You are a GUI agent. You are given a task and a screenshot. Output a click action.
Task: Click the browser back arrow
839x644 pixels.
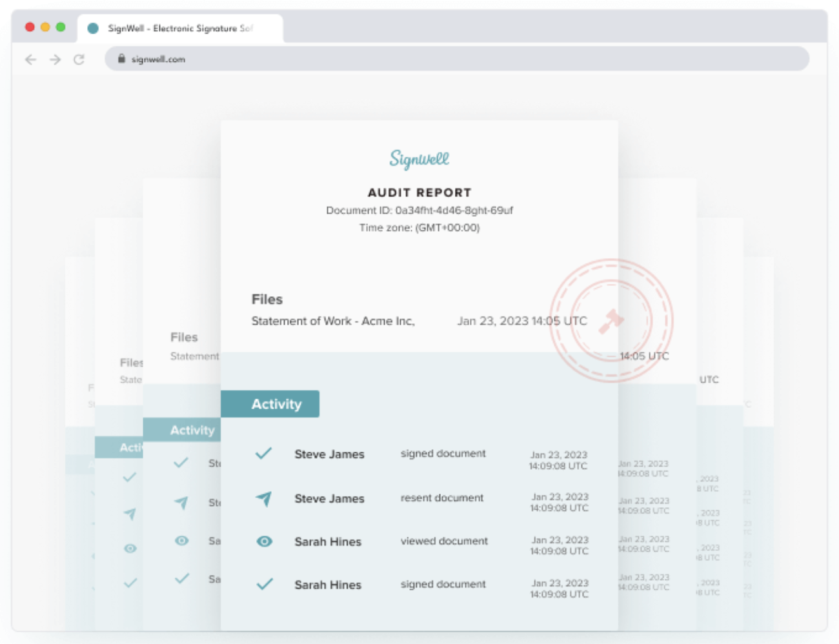coord(30,59)
